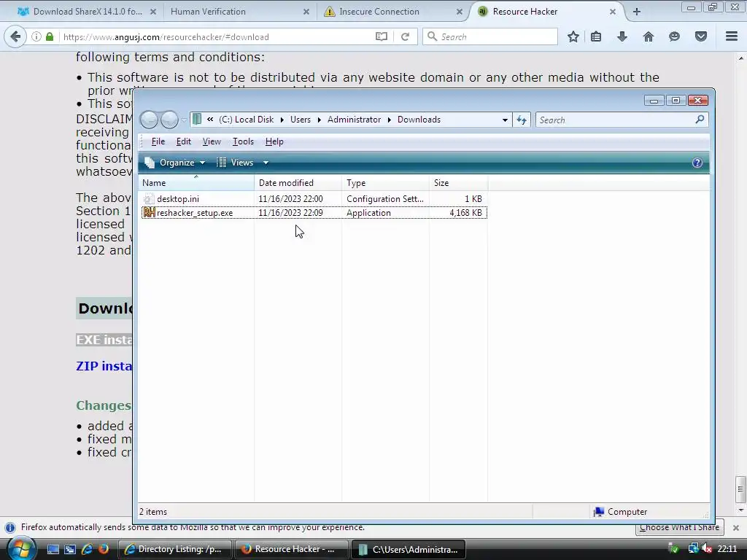The height and width of the screenshot is (560, 747).
Task: Click Downloads breadcrumb segment
Action: pos(419,120)
